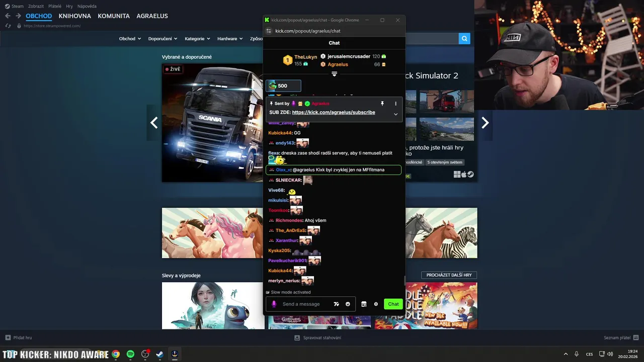Viewport: 644px width, 362px height.
Task: Expand the Hardware dropdown
Action: (x=230, y=39)
